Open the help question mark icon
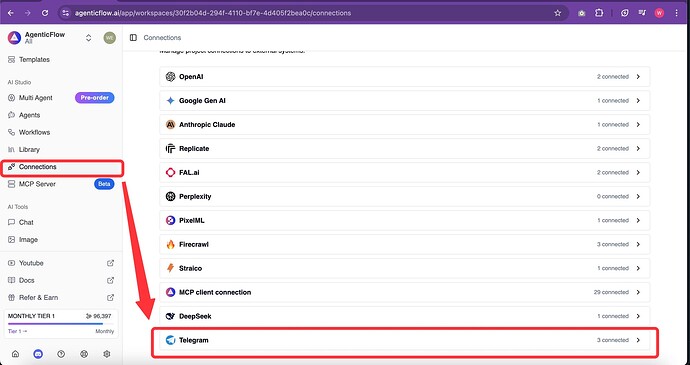690x365 pixels. click(61, 354)
